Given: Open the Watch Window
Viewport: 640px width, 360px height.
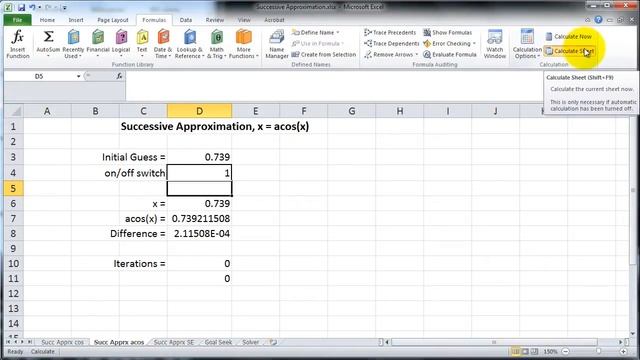Looking at the screenshot, I should click(x=495, y=44).
